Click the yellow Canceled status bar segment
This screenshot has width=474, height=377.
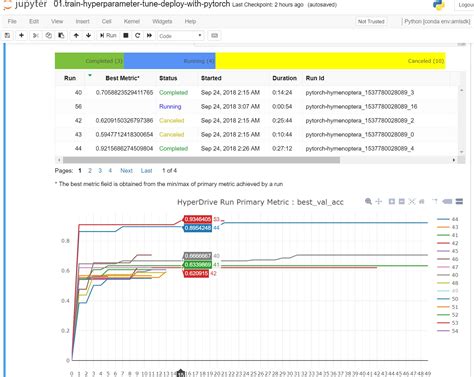[x=330, y=61]
